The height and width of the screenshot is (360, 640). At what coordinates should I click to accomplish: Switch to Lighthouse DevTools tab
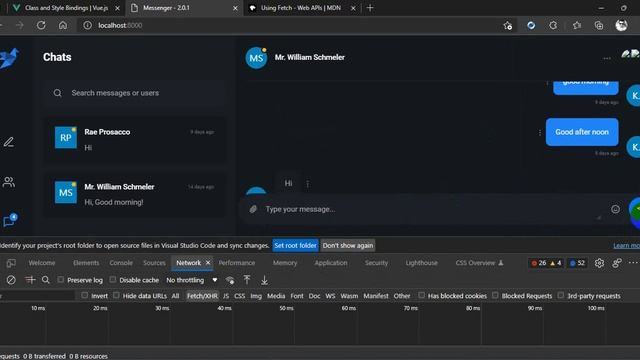[x=422, y=263]
